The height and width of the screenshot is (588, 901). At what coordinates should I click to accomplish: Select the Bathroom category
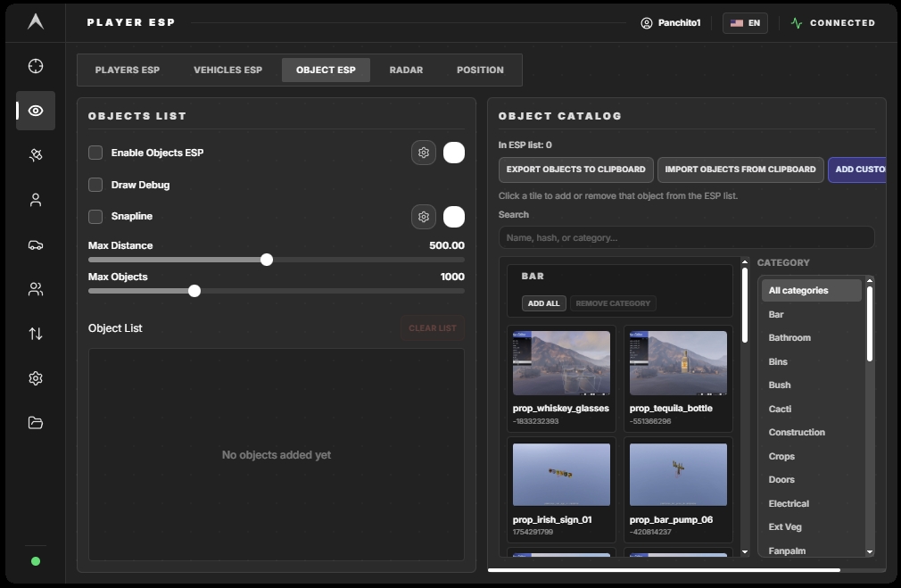812,338
